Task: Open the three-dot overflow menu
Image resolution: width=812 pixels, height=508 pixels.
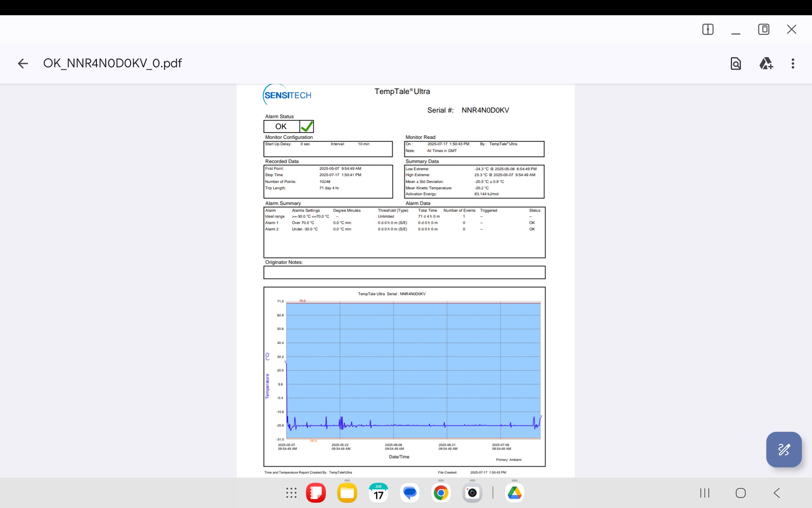Action: (x=793, y=63)
